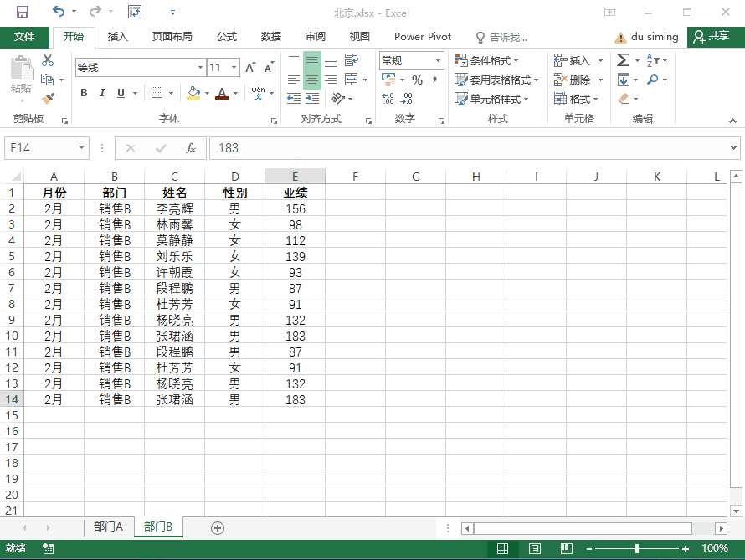Switch to the 数据 ribbon tab
745x560 pixels.
click(270, 37)
